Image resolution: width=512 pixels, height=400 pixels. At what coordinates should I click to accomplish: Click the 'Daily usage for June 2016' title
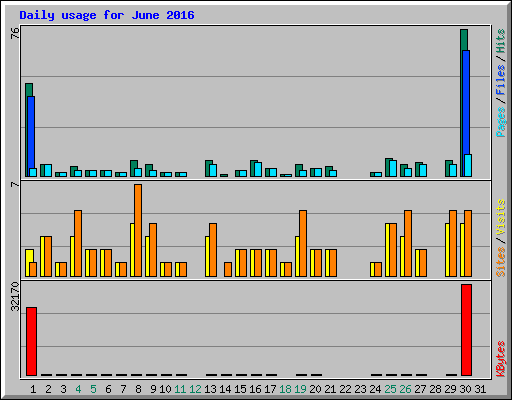107,15
